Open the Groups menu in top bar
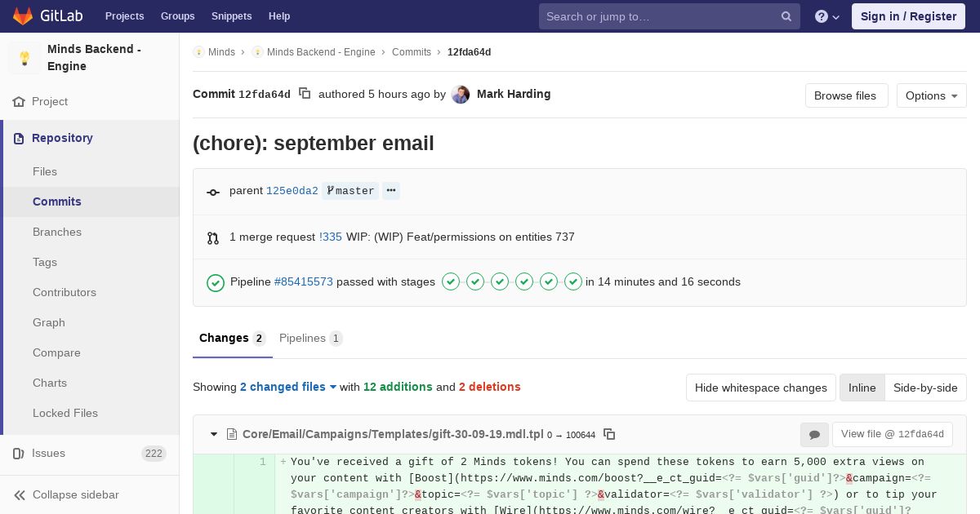 click(178, 16)
